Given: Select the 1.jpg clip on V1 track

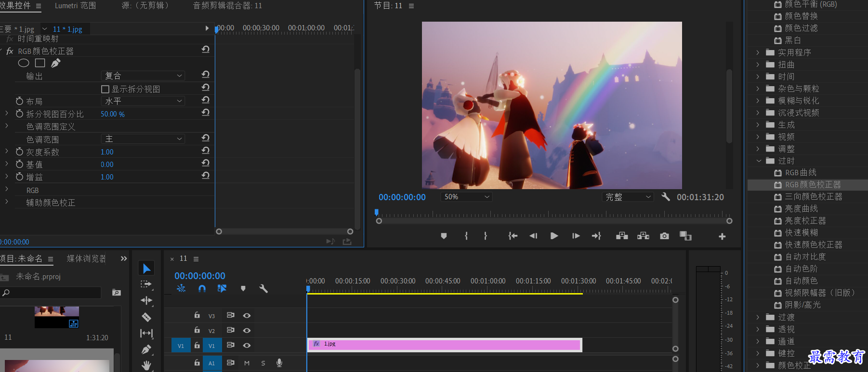Looking at the screenshot, I should click(445, 345).
